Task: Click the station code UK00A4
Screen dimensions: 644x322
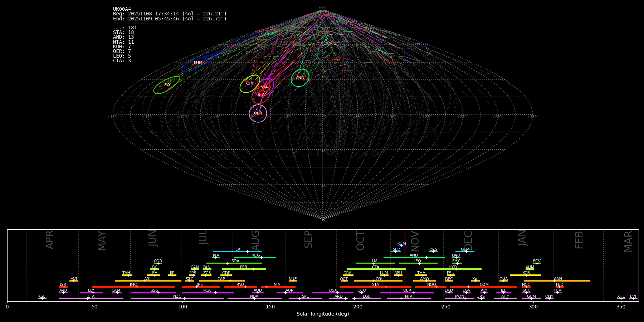Action: pyautogui.click(x=122, y=9)
